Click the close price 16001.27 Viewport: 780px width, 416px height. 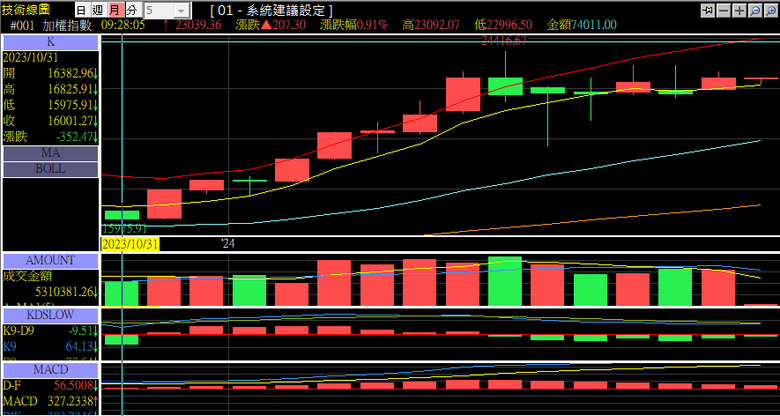coord(71,121)
